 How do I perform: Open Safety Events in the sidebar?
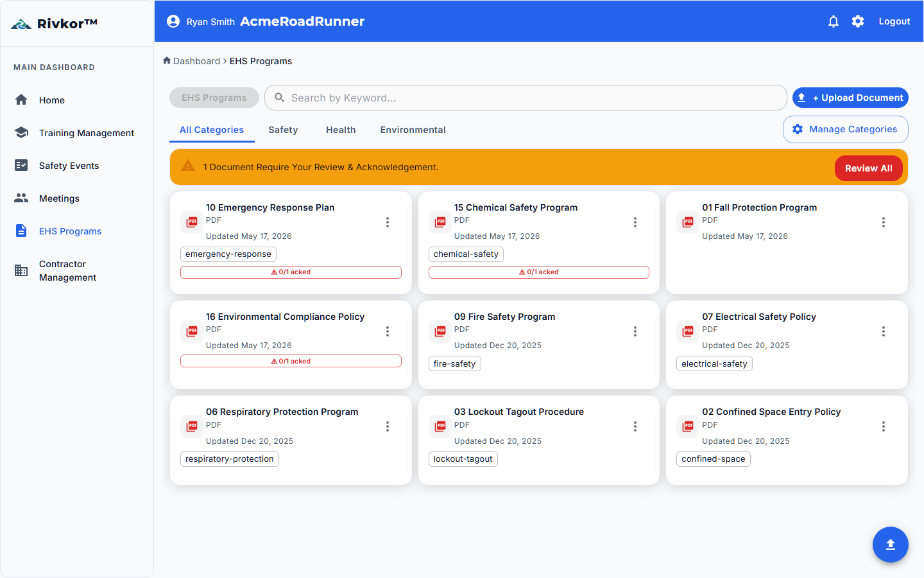(77, 165)
